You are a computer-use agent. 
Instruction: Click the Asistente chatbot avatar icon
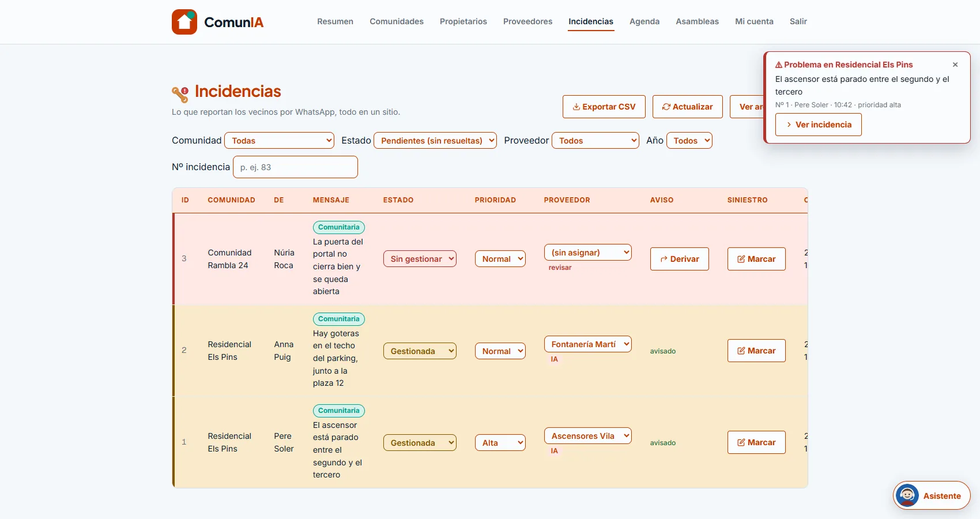click(x=907, y=495)
